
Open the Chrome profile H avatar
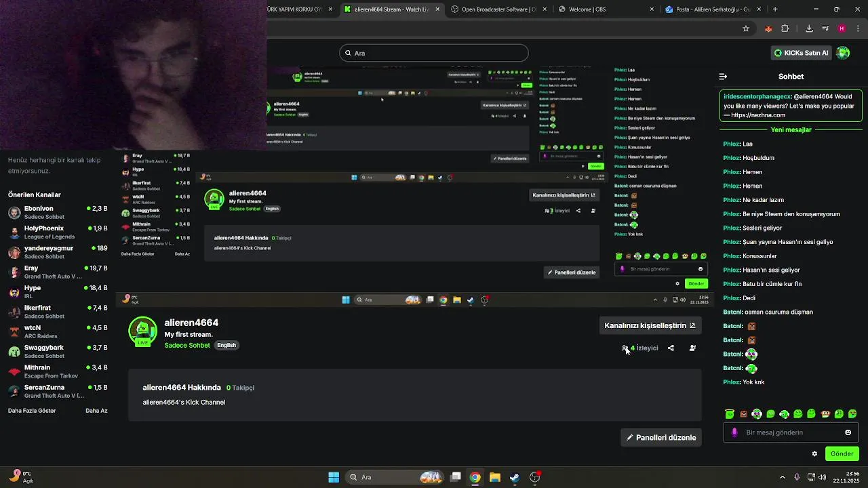pos(842,28)
